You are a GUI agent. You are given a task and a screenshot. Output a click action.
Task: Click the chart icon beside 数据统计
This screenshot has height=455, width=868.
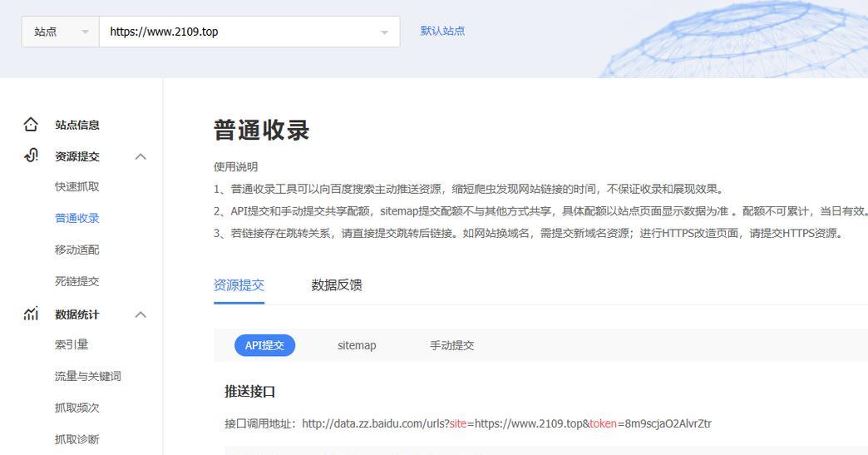point(31,314)
